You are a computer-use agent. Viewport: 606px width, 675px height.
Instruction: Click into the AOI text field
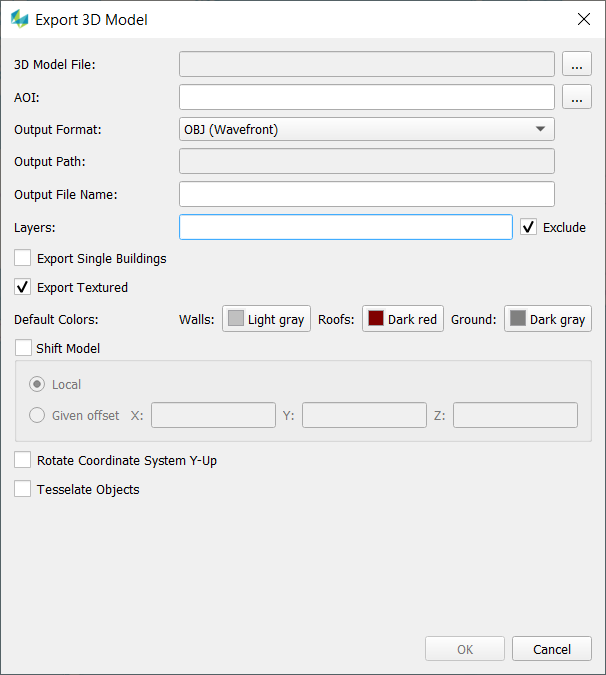(366, 97)
